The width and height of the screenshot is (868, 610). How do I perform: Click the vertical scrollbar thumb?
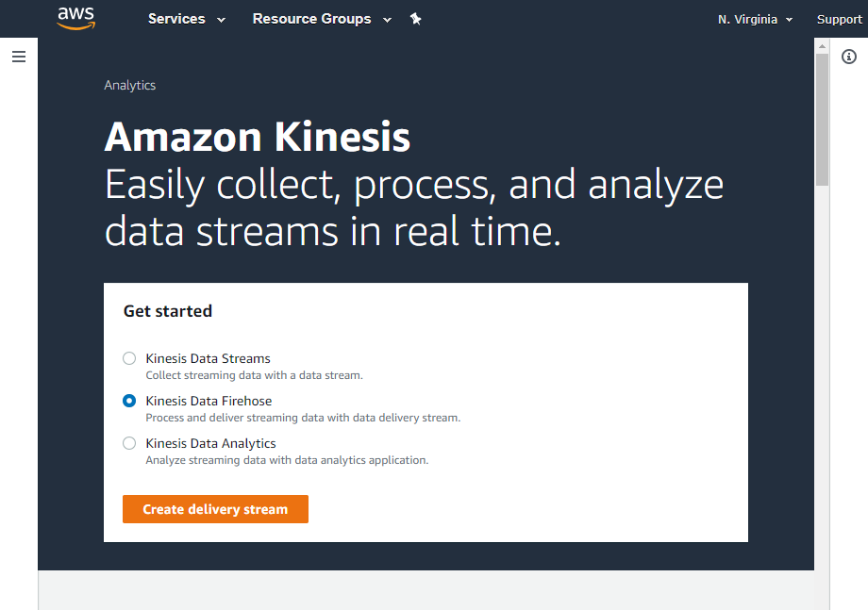point(822,120)
